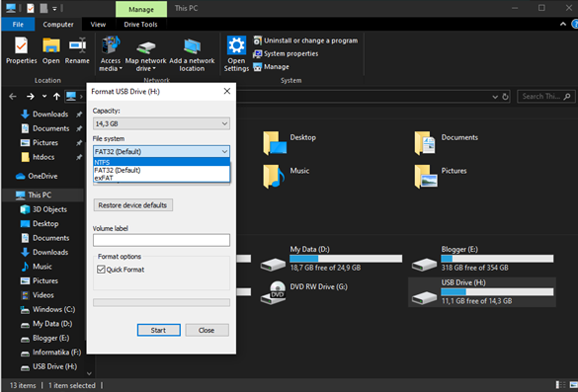Open recent locations dropdown arrow
Image resolution: width=578 pixels, height=392 pixels.
(44, 97)
